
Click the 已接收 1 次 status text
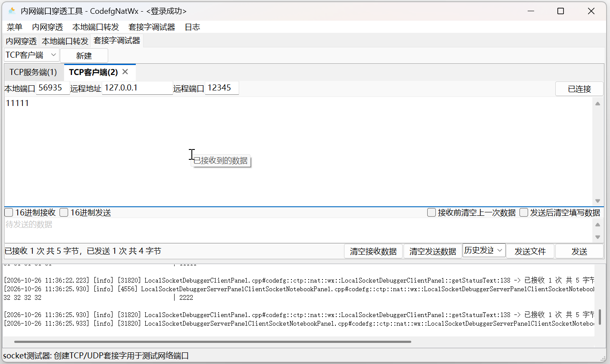pyautogui.click(x=83, y=251)
